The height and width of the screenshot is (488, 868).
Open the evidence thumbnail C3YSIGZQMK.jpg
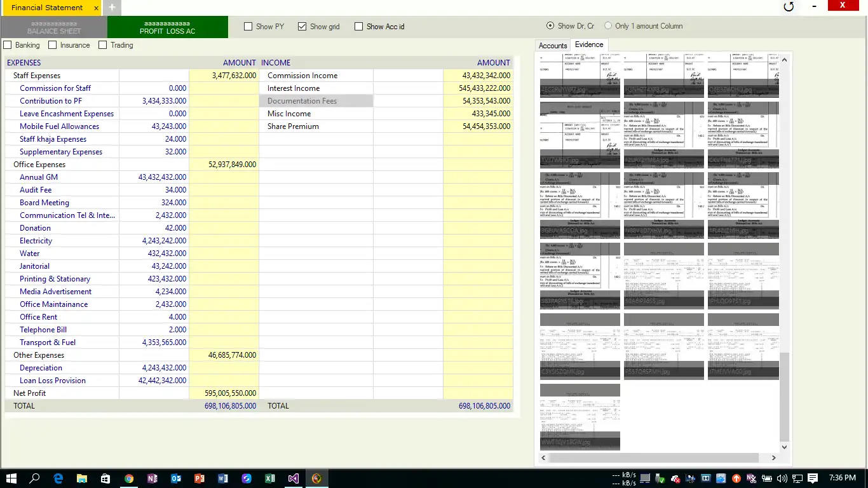click(x=580, y=347)
